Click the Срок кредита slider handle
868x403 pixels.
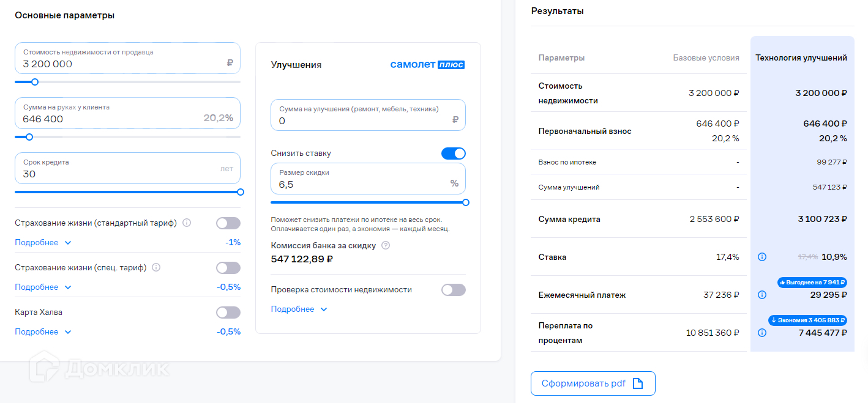[x=241, y=192]
